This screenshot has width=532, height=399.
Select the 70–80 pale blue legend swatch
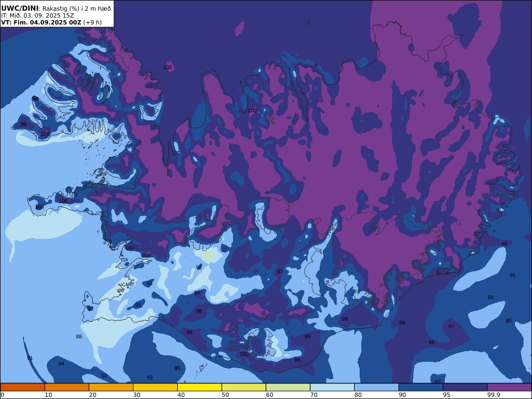pyautogui.click(x=332, y=387)
